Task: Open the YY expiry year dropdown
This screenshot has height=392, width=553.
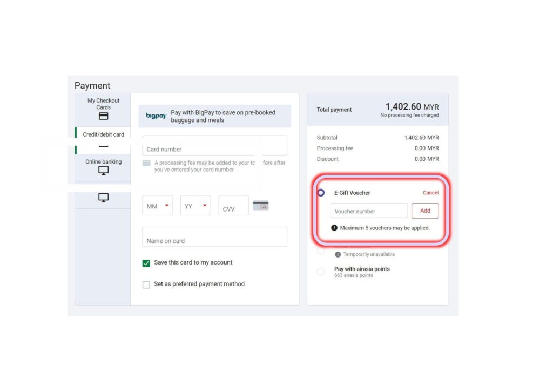Action: point(195,206)
